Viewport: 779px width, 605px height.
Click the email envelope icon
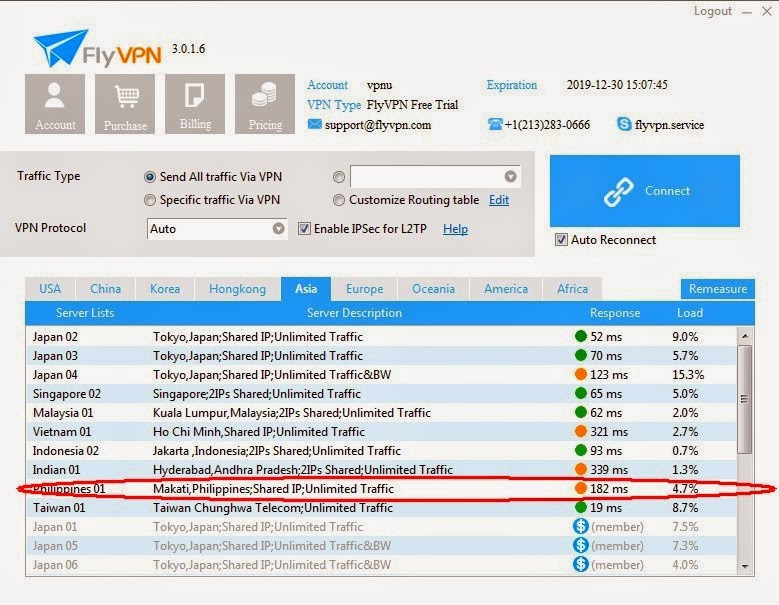click(x=314, y=124)
